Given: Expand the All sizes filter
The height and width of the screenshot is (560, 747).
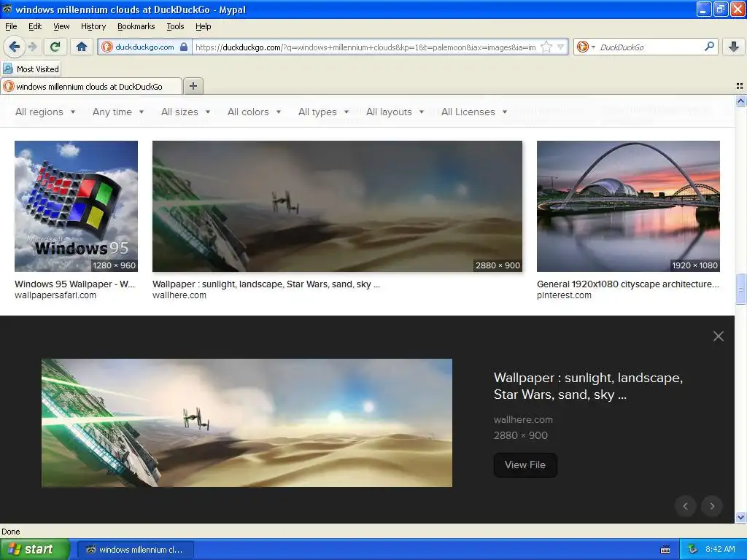Looking at the screenshot, I should (185, 112).
